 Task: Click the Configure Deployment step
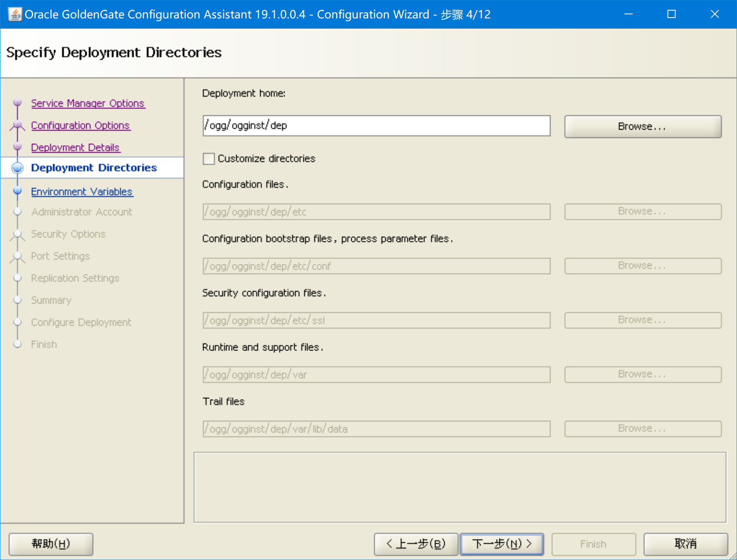pyautogui.click(x=81, y=322)
